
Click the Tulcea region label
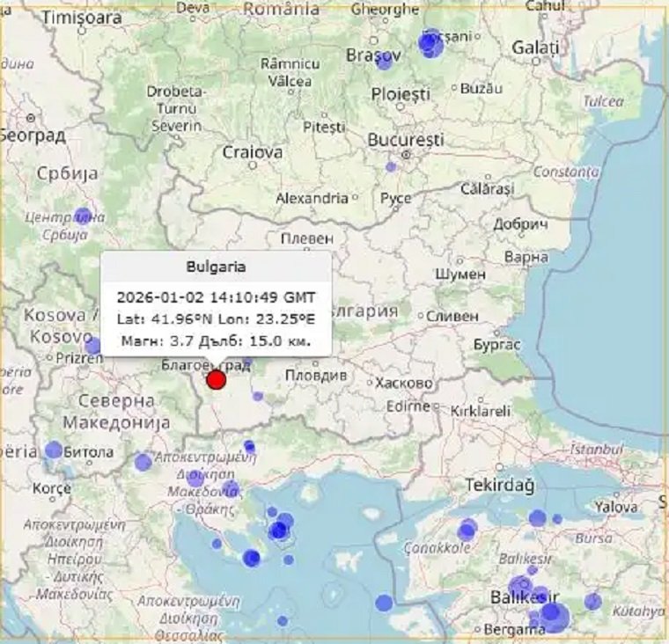click(x=603, y=101)
